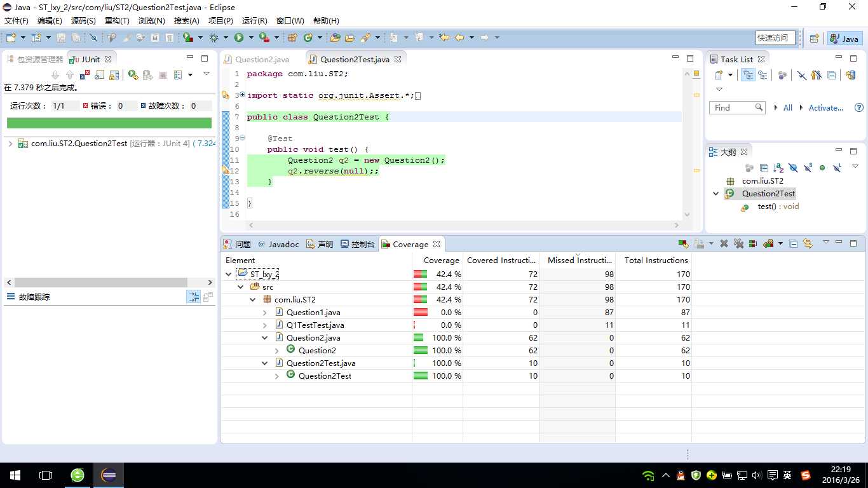Image resolution: width=868 pixels, height=488 pixels.
Task: Click the New Java Package toolbar icon
Action: 293,37
